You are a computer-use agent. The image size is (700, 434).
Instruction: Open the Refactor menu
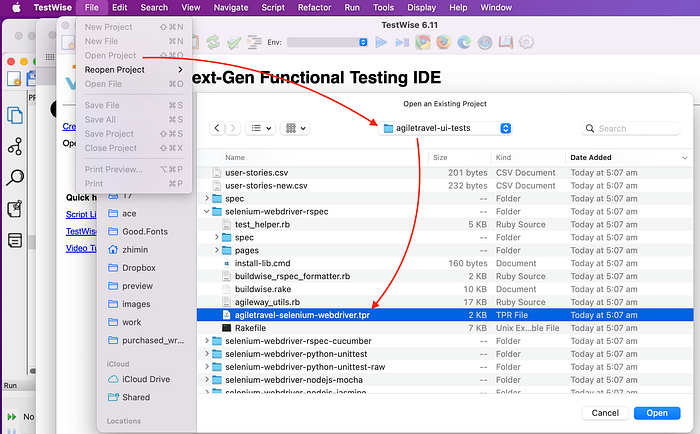[x=314, y=8]
